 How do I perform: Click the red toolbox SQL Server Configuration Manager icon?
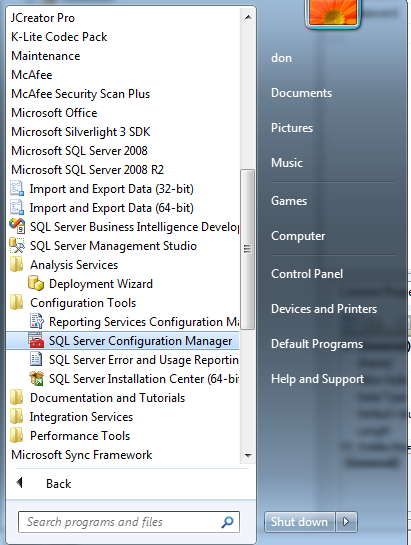coord(36,340)
